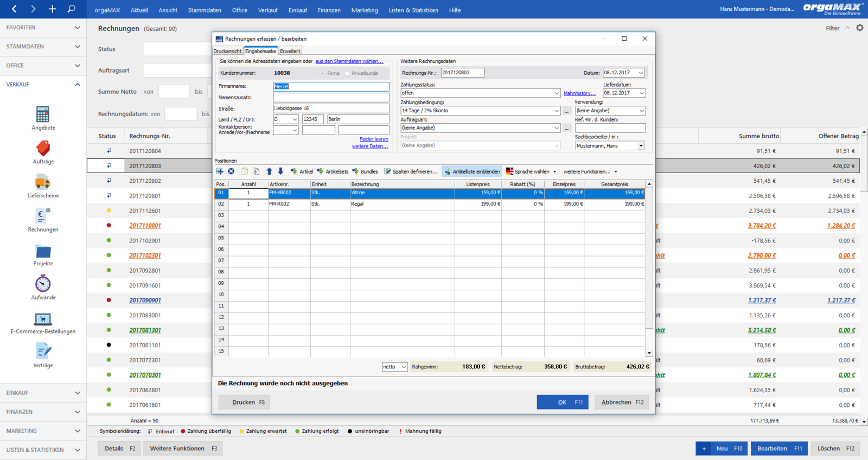Open Finanzen menu
Image resolution: width=868 pixels, height=460 pixels.
click(329, 10)
